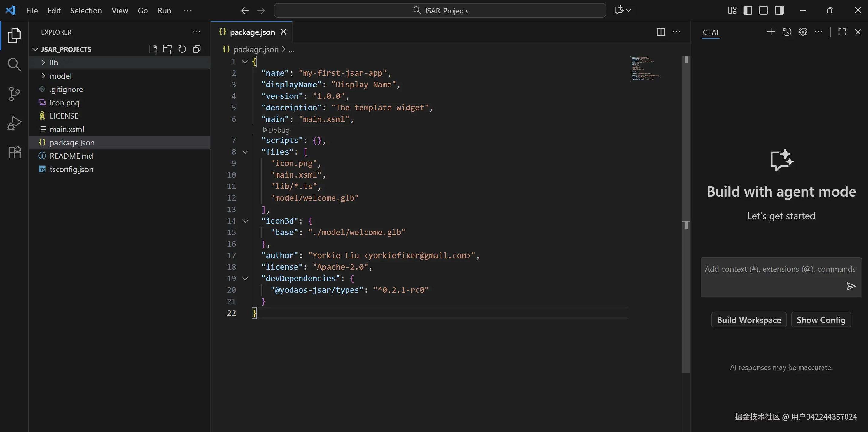Toggle secondary side bar visibility
Screen dimensions: 868x432
pos(779,11)
